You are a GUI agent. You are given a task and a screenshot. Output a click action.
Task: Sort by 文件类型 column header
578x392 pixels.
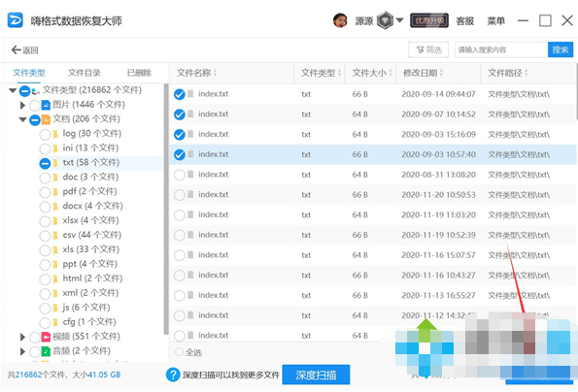tap(322, 73)
